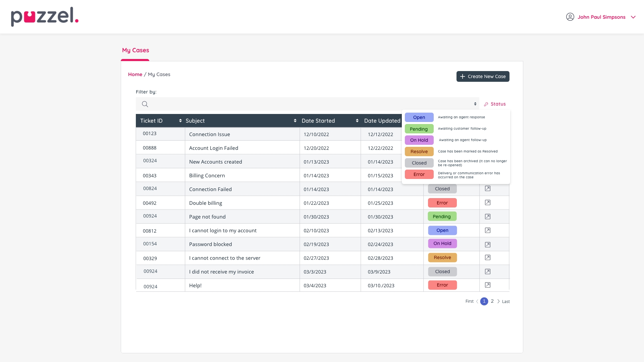
Task: Select the Pending status tag in legend
Action: pos(419,129)
